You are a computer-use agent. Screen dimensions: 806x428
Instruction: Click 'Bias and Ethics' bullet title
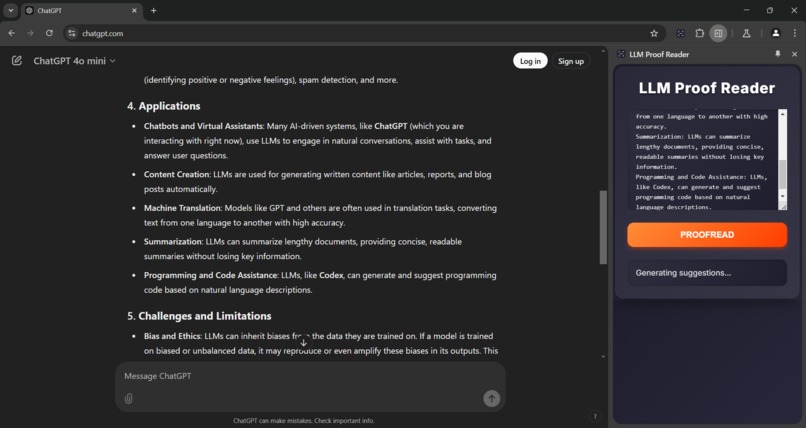(x=172, y=336)
